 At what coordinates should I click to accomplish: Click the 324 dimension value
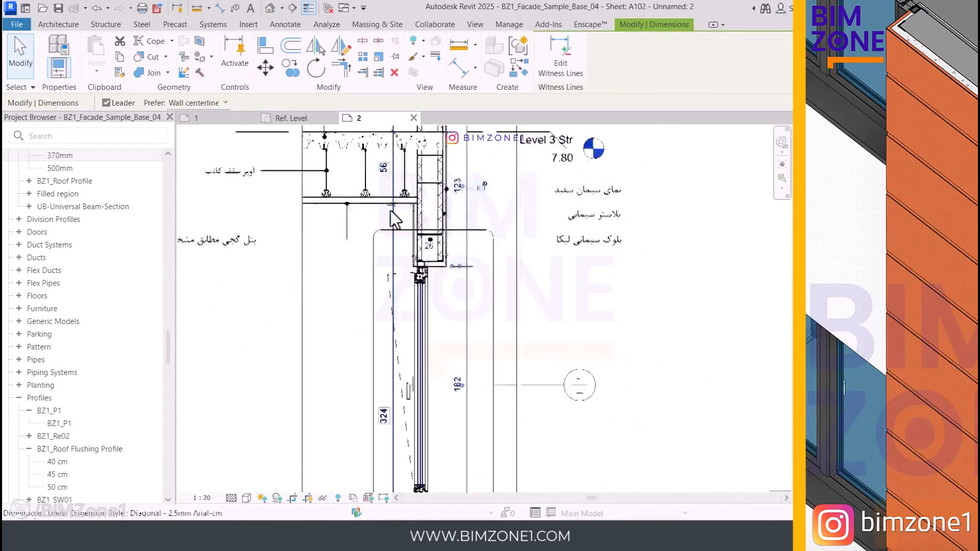(384, 416)
